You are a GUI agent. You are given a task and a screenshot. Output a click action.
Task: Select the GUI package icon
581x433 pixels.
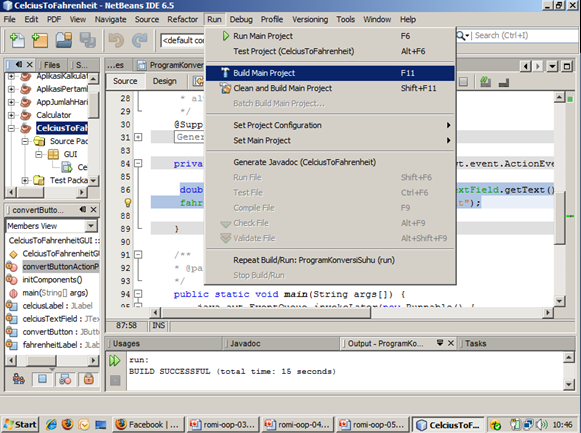(53, 154)
